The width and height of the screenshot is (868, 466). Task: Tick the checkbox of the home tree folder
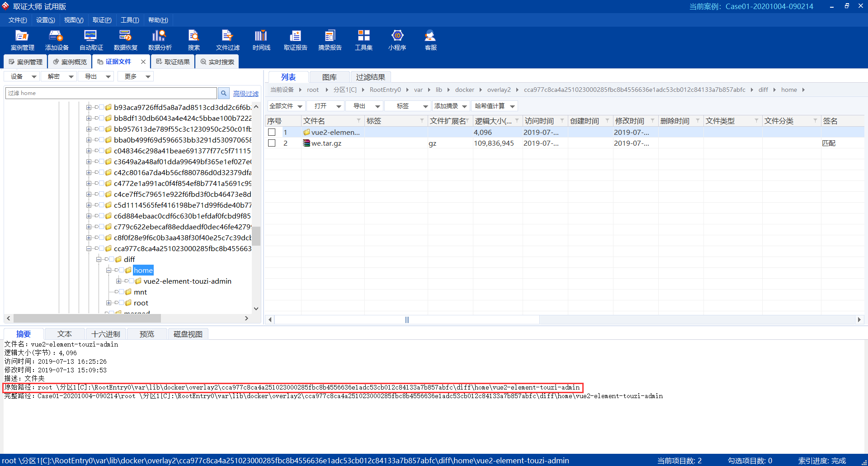(121, 270)
